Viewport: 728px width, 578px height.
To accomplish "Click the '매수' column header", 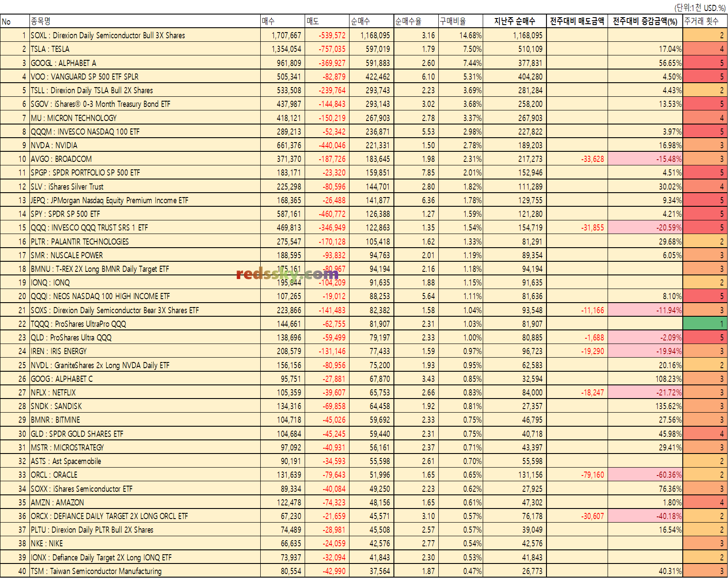I will (283, 21).
